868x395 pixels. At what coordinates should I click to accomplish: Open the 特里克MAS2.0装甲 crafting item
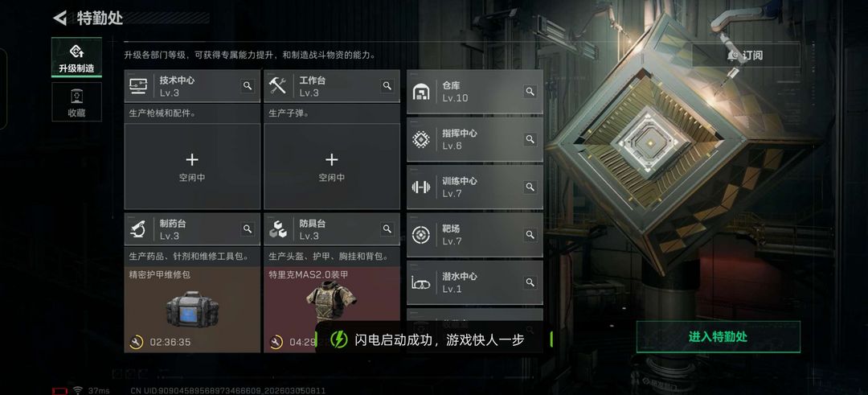click(332, 310)
